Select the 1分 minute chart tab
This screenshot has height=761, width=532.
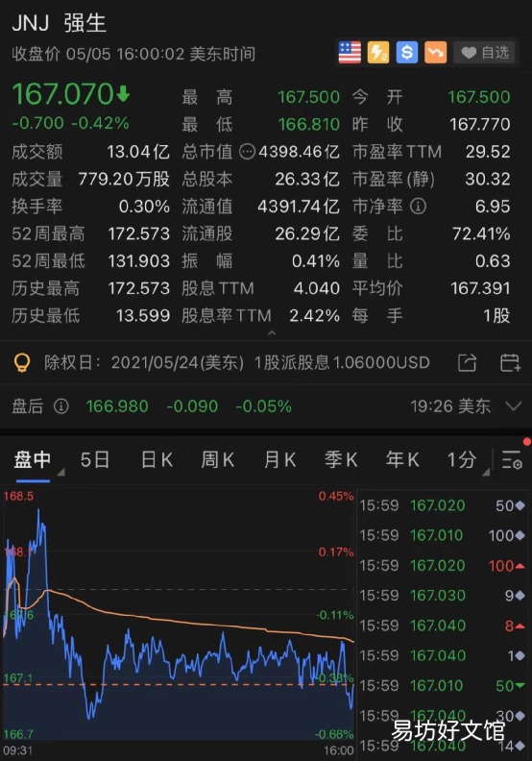point(461,459)
